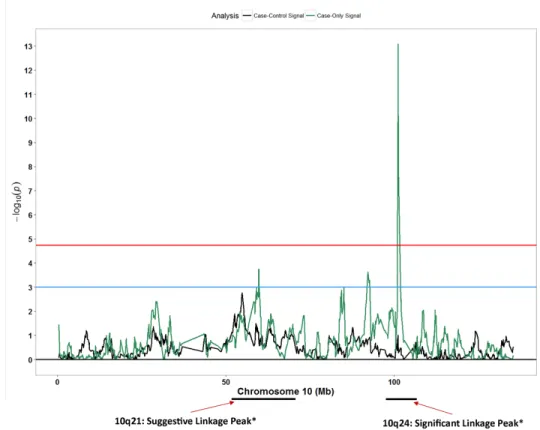Click y-axis tick label 10
The image size is (540, 430).
tap(28, 119)
